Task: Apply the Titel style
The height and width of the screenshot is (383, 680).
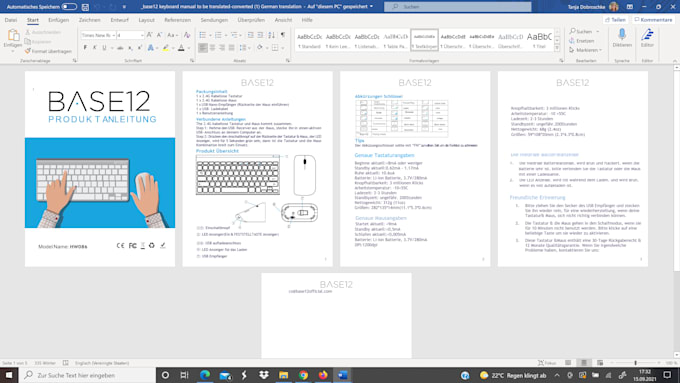Action: click(x=539, y=40)
